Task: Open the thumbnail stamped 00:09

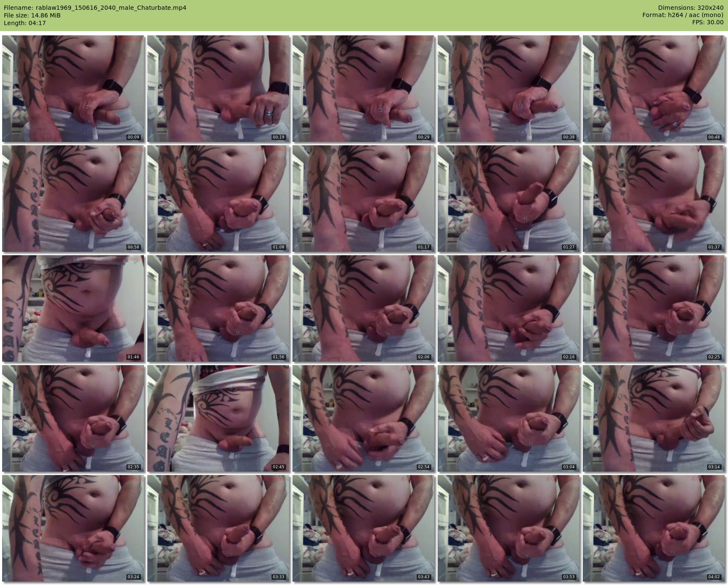Action: coord(73,89)
